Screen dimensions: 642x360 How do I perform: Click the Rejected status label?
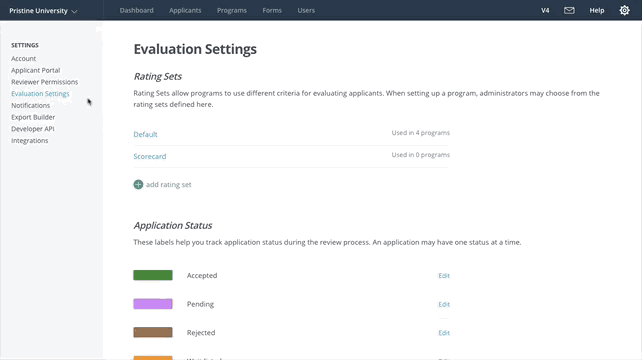[201, 333]
